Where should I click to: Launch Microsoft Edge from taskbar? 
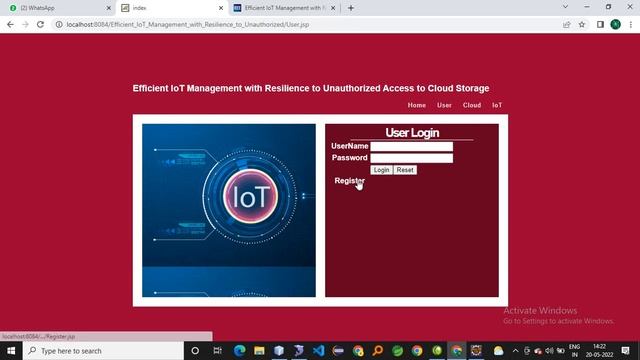click(240, 351)
